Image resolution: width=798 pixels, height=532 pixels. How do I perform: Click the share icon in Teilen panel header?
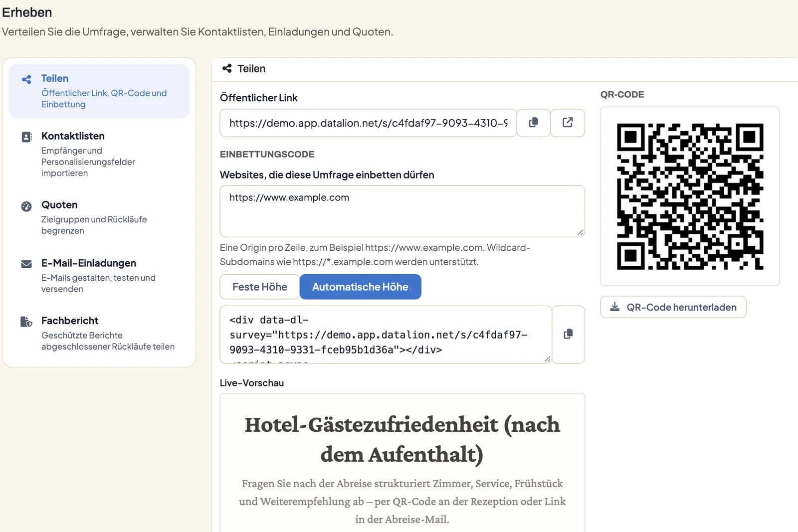coord(227,68)
